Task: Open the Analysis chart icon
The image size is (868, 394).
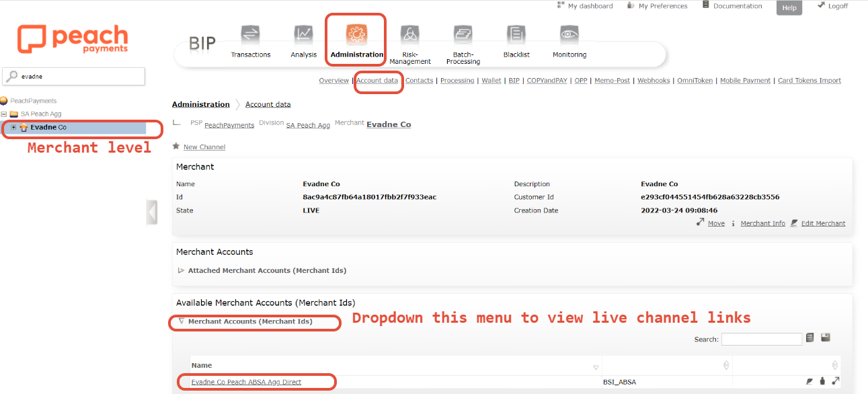Action: click(303, 35)
